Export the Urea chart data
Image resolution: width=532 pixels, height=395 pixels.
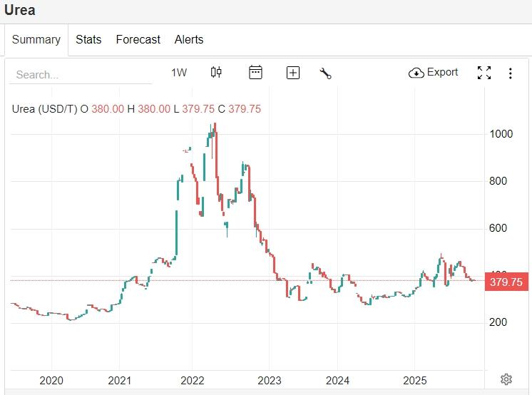click(x=433, y=73)
